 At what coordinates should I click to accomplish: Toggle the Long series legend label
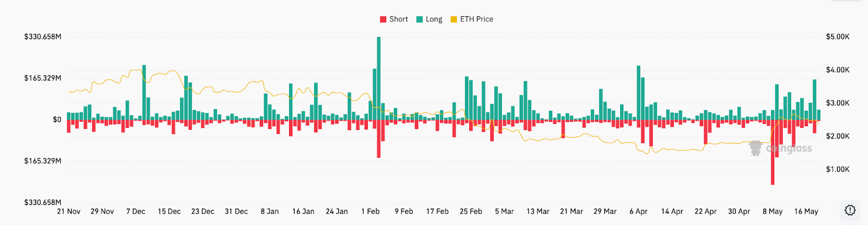[x=434, y=19]
